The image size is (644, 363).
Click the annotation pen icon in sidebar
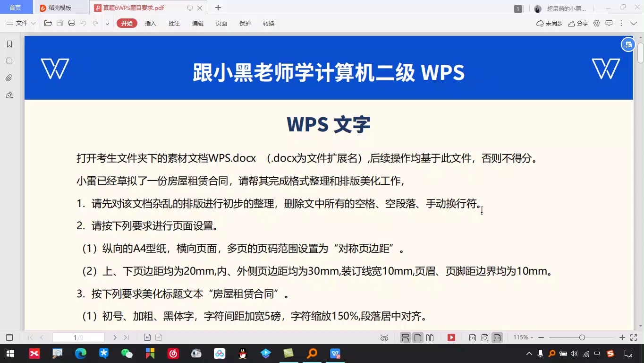coord(8,95)
